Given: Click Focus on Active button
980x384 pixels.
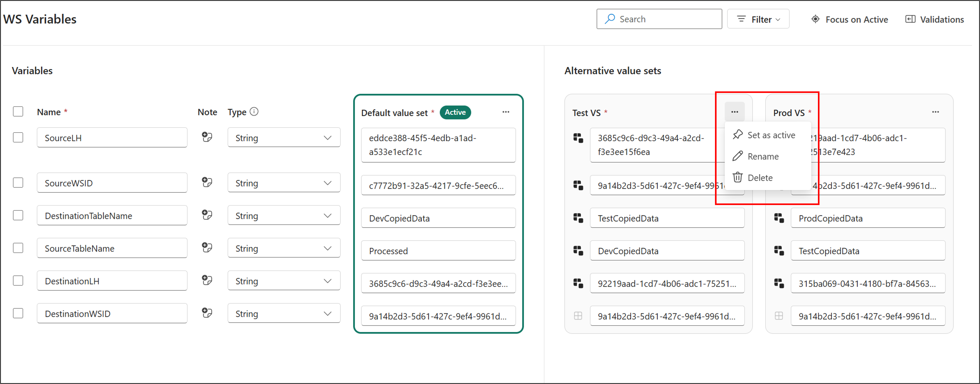Looking at the screenshot, I should 849,19.
